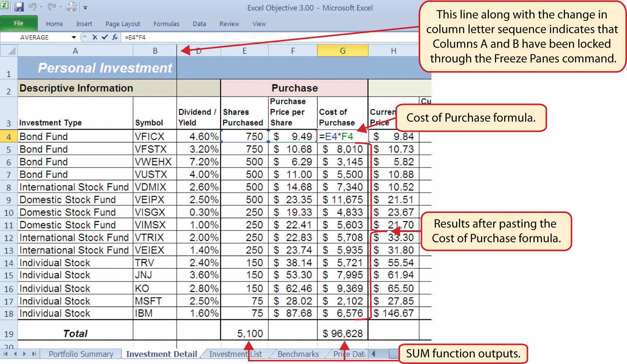Click the Undo arrow icon
Viewport: 627px width, 364px height.
[32, 7]
